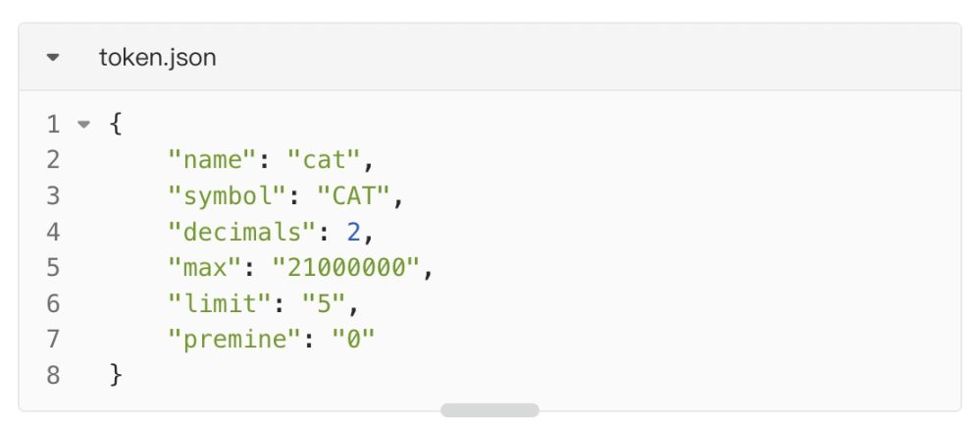Click the numeric value 2
Image resolution: width=980 pixels, height=428 pixels.
pos(352,232)
